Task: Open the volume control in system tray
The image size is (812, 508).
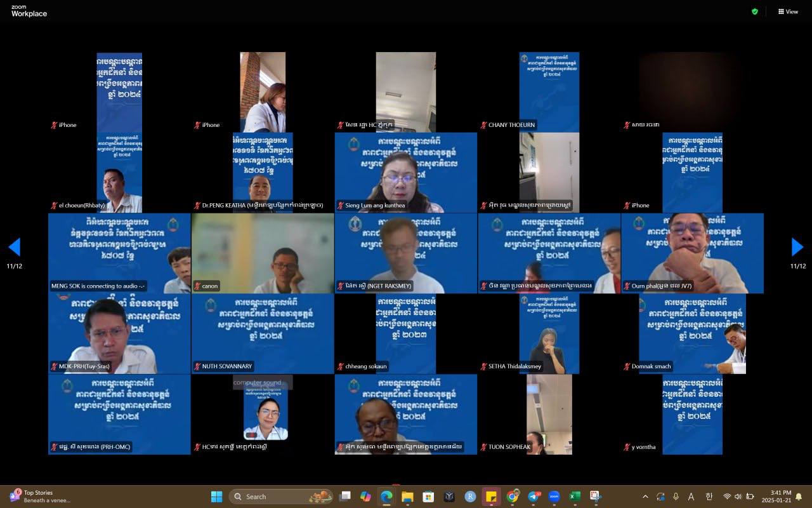Action: click(738, 497)
